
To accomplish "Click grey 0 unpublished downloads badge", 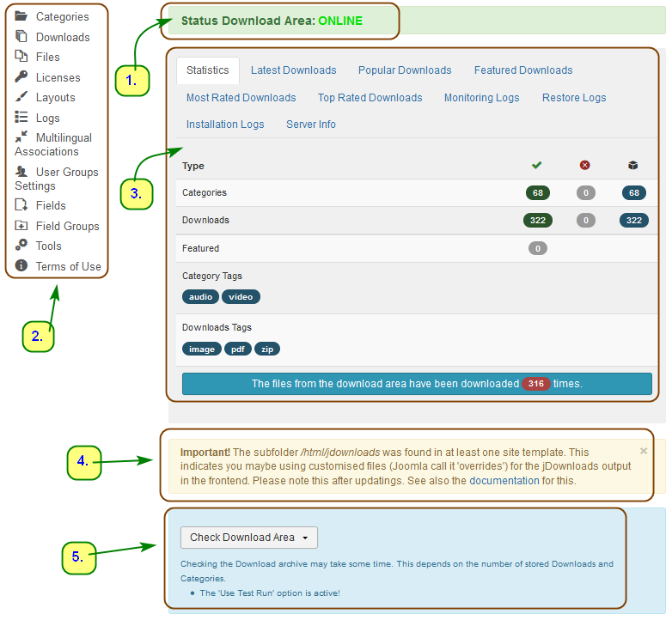I will [x=586, y=220].
